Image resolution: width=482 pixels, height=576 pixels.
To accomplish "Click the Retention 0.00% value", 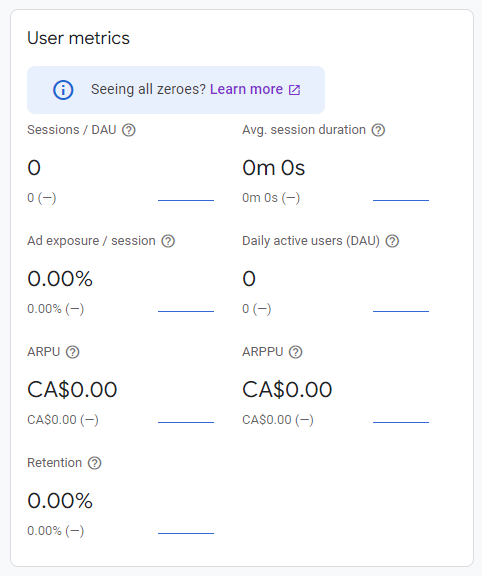I will point(60,501).
